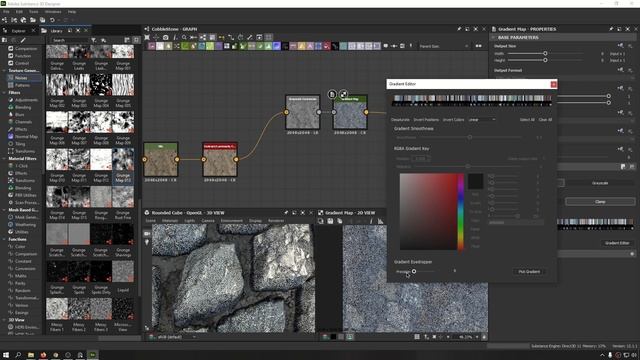The width and height of the screenshot is (640, 360).
Task: Select the red-header node in the graph
Action: [x=220, y=159]
